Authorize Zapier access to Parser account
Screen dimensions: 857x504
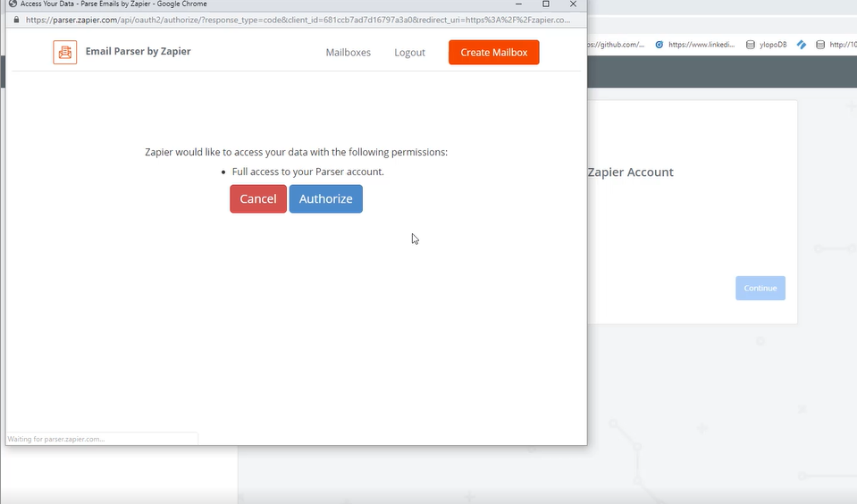coord(326,199)
